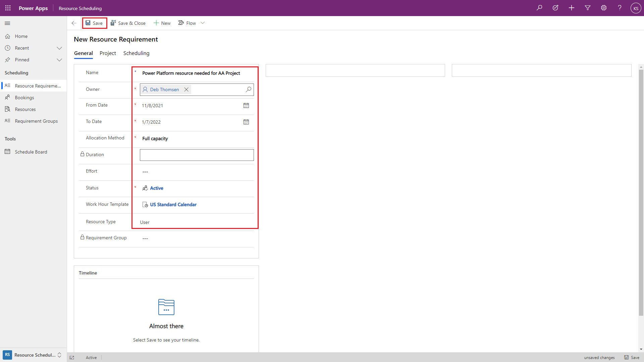Create a New record
Image resolution: width=644 pixels, height=362 pixels.
click(162, 23)
